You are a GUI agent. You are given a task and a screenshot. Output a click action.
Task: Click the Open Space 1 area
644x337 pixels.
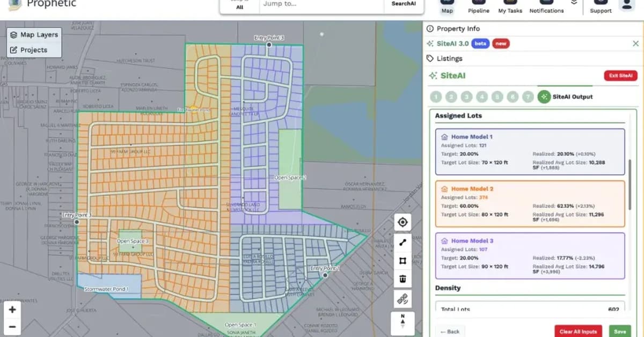click(240, 325)
